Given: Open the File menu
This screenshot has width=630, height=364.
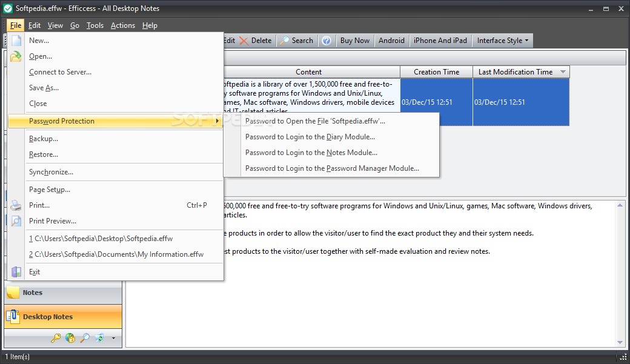Looking at the screenshot, I should tap(16, 25).
